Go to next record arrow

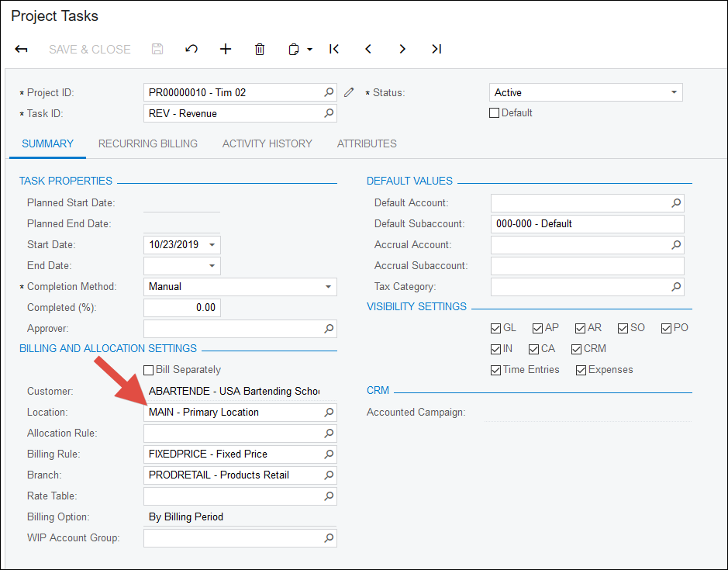pyautogui.click(x=402, y=49)
